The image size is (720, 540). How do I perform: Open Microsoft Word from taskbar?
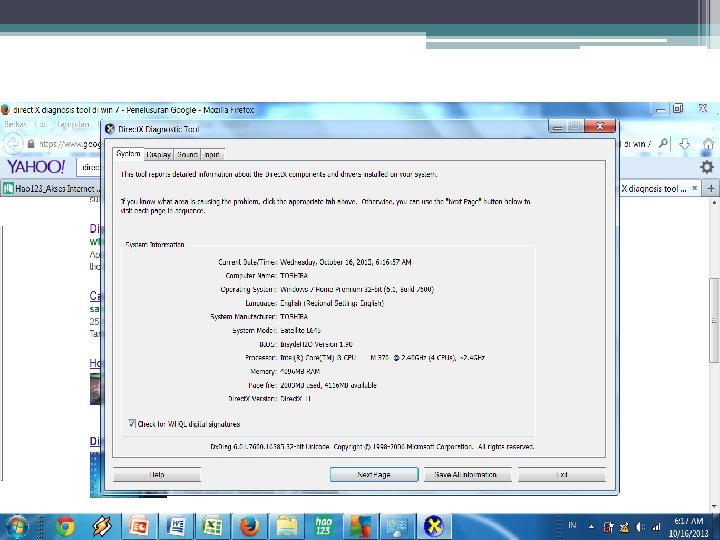176,526
